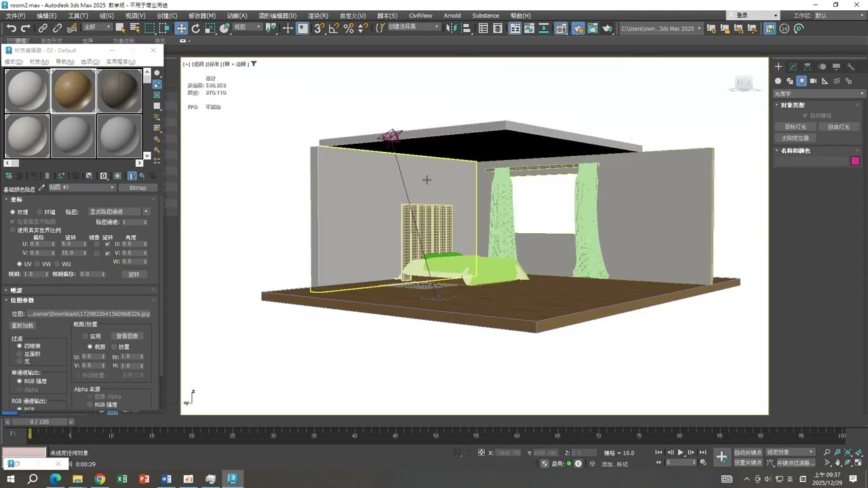
Task: Enable the 使用真实世界比例 checkbox
Action: (12, 230)
